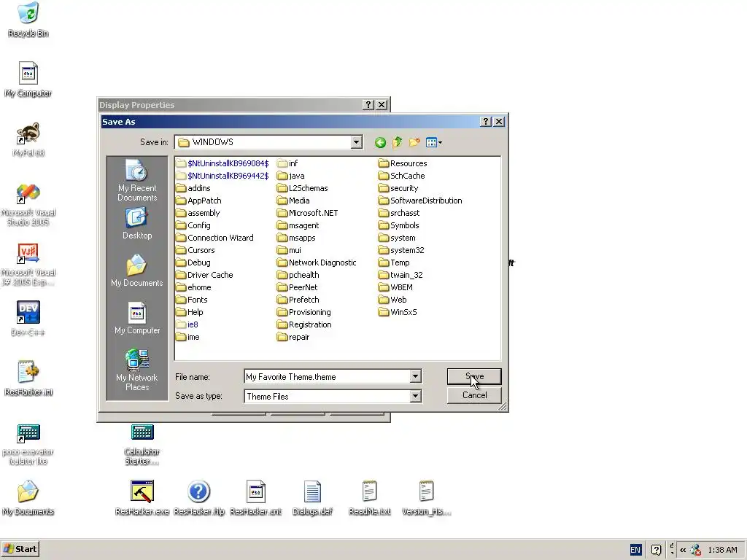
Task: Click the network tray icon with red X
Action: point(695,550)
